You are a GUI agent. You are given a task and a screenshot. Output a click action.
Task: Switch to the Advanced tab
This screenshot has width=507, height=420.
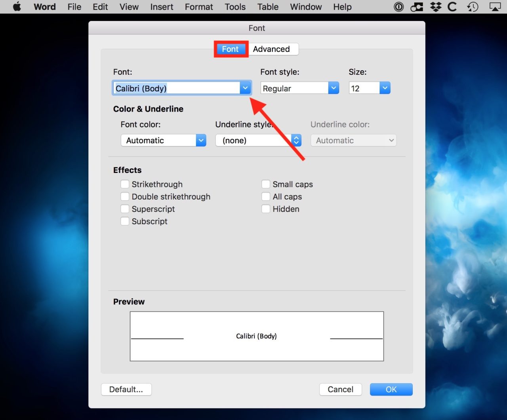click(x=273, y=49)
